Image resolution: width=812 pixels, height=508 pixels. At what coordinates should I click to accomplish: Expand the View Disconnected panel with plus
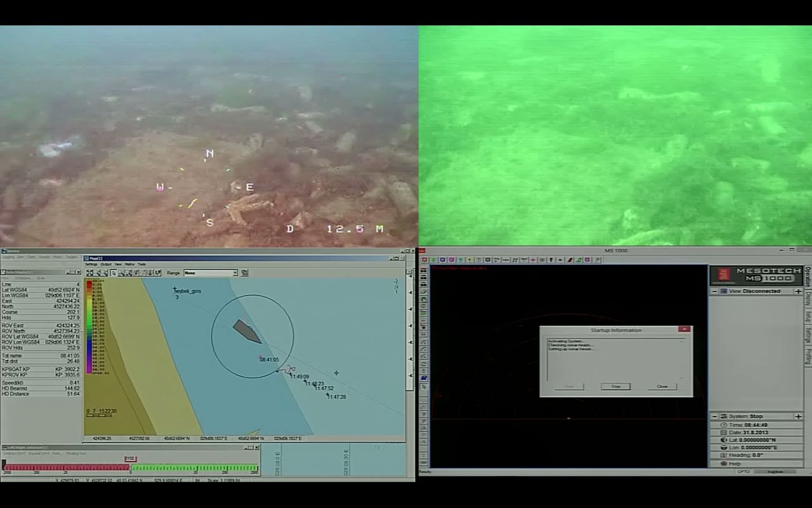[x=798, y=291]
